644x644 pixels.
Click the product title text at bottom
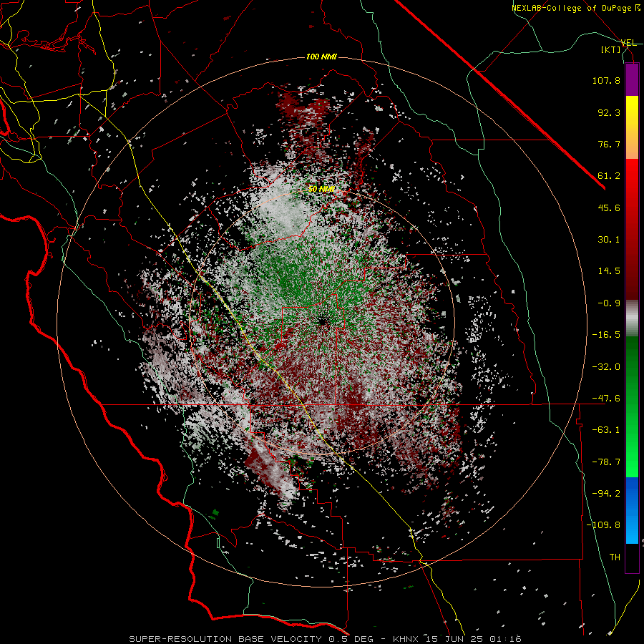pos(326,639)
